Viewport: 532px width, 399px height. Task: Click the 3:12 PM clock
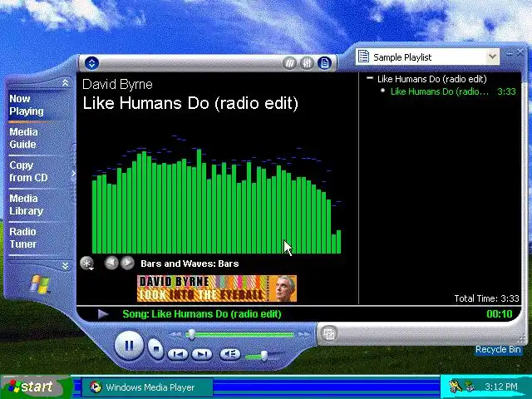point(500,387)
